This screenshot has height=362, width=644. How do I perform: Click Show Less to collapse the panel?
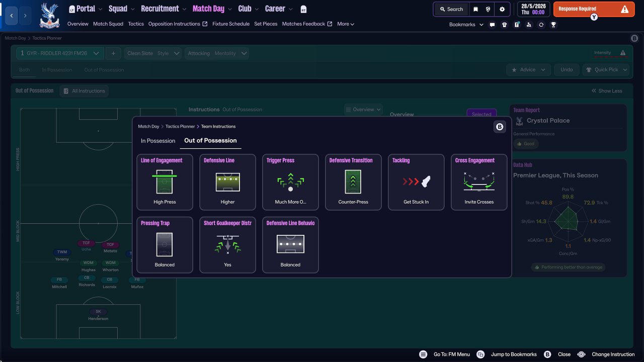[x=607, y=91]
